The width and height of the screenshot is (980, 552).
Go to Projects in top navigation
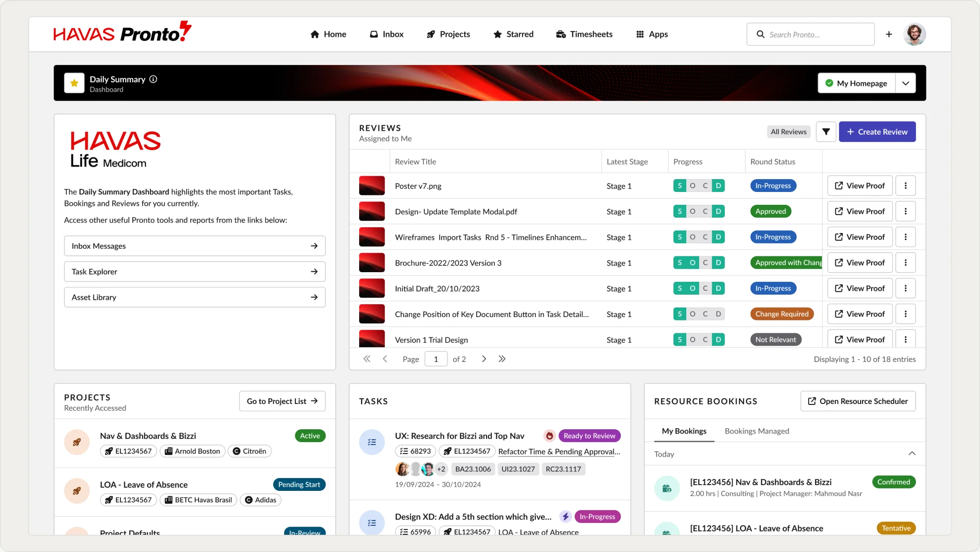point(448,34)
